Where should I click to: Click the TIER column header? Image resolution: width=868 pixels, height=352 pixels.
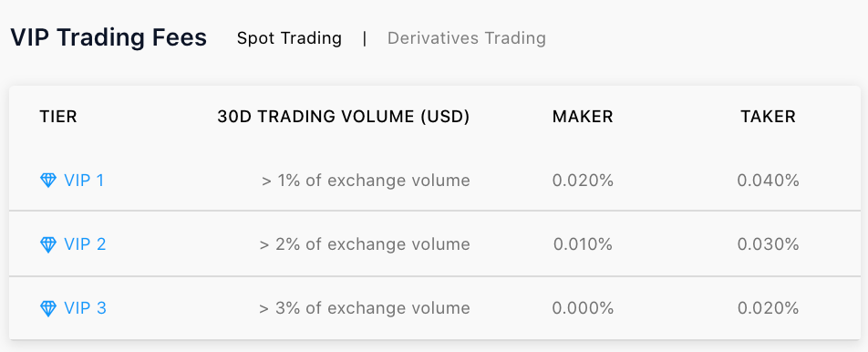click(58, 116)
